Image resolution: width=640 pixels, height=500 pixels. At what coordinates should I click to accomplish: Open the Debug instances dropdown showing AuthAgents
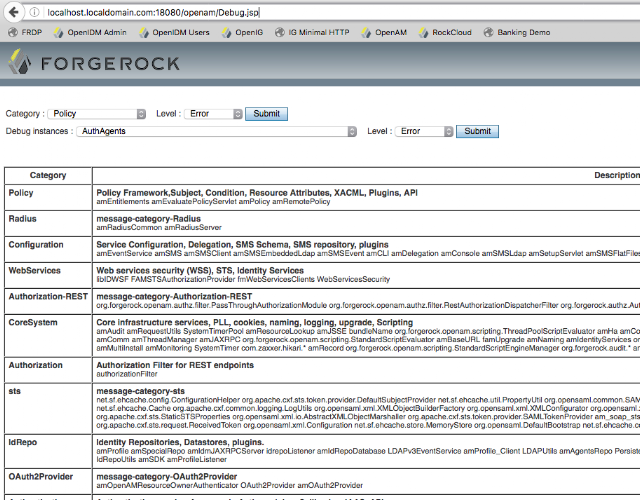pyautogui.click(x=216, y=131)
